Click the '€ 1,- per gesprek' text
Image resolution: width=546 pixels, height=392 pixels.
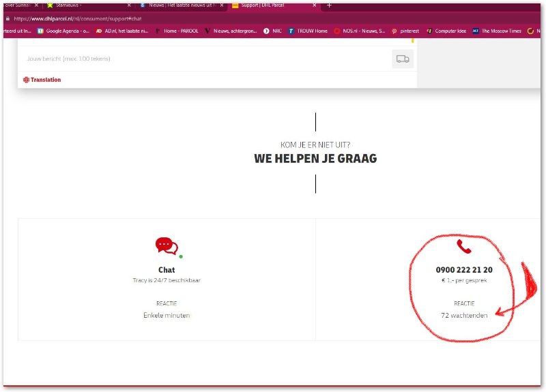464,280
